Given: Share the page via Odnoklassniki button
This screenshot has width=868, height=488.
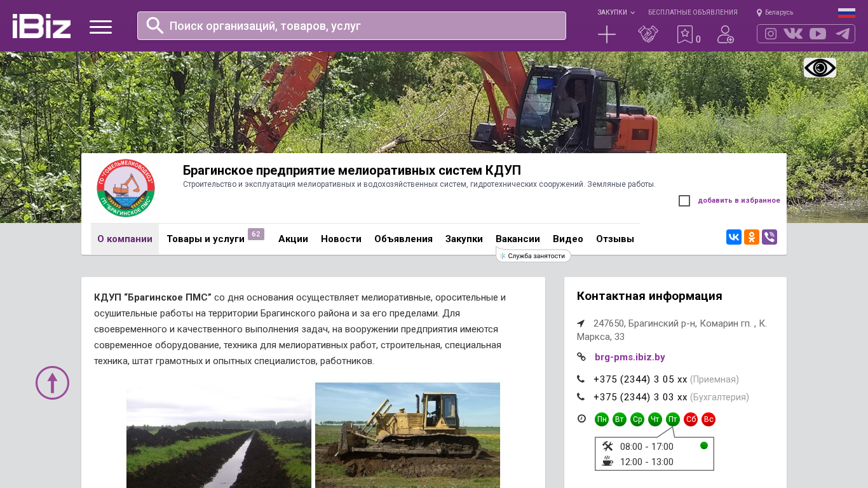Looking at the screenshot, I should pyautogui.click(x=752, y=237).
